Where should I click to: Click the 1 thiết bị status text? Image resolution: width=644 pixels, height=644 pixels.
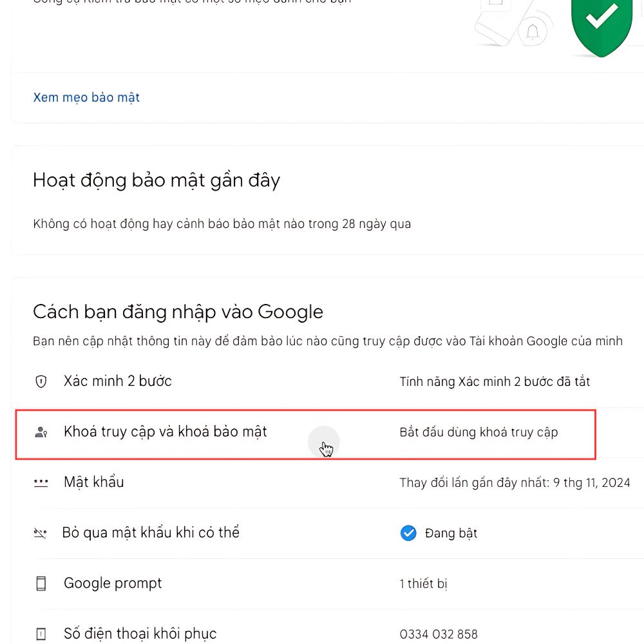(423, 583)
